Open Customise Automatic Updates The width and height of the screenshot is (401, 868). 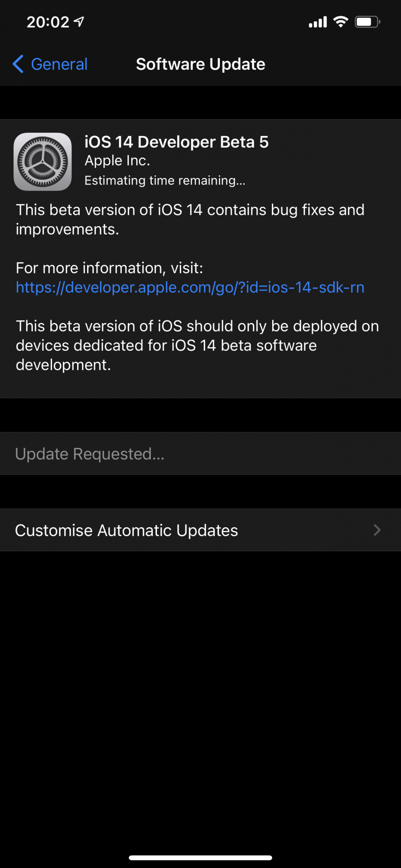200,530
